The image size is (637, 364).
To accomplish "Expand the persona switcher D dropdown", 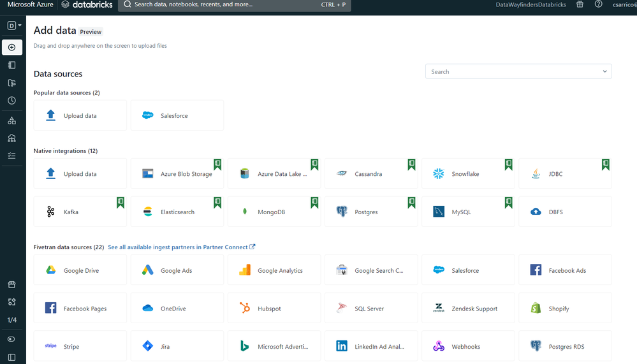I will pos(14,25).
